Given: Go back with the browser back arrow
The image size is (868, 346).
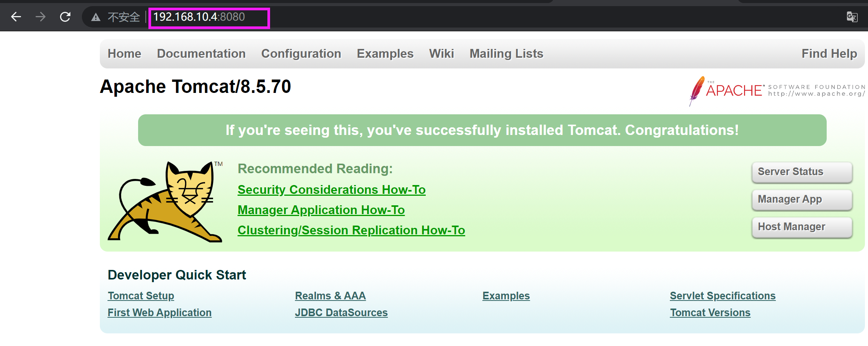Looking at the screenshot, I should coord(16,17).
